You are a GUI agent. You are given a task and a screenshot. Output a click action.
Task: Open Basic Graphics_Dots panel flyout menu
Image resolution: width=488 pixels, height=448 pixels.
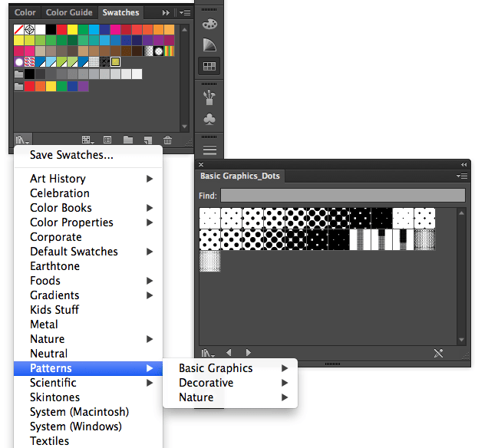coord(462,176)
